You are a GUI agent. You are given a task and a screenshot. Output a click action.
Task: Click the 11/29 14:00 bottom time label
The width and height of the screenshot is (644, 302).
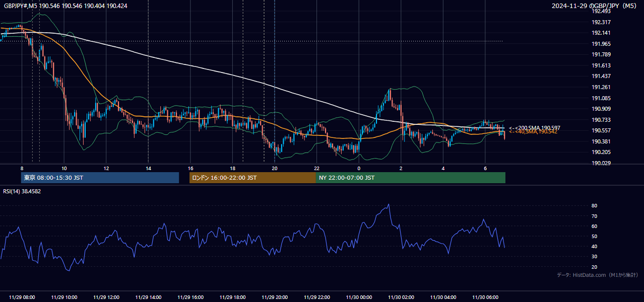[148, 297]
